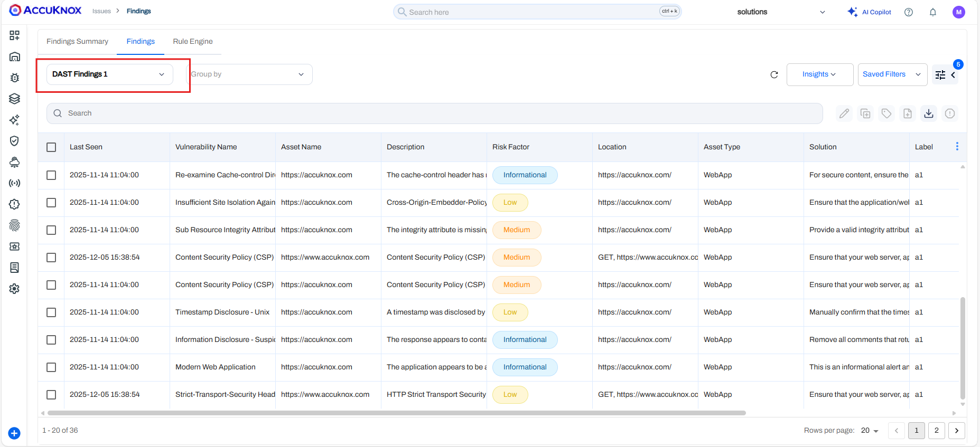This screenshot has width=980, height=447.
Task: Click the refresh icon near Insights
Action: (x=774, y=75)
